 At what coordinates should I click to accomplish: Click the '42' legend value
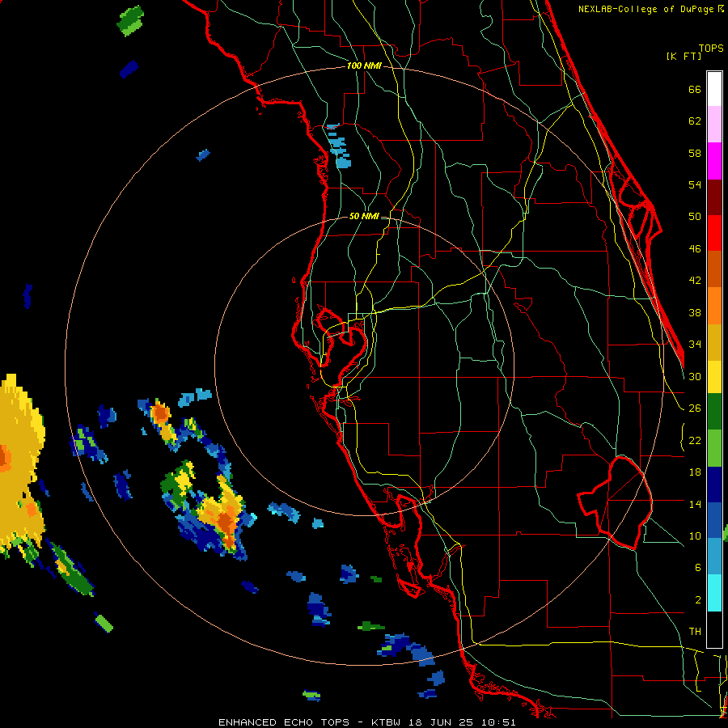[695, 281]
